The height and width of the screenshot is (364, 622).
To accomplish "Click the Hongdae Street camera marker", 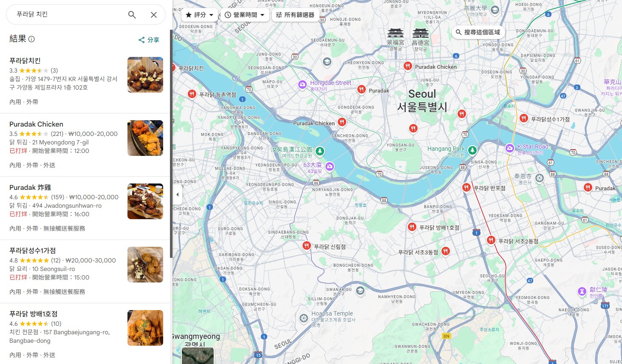I will [302, 85].
